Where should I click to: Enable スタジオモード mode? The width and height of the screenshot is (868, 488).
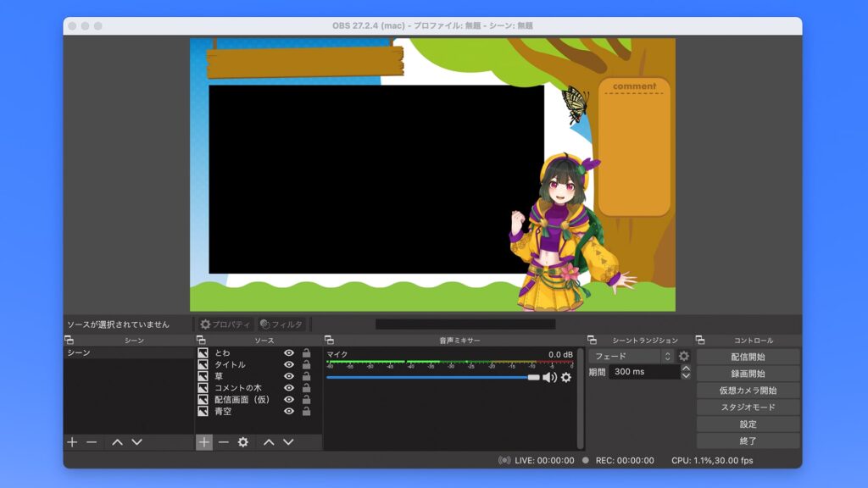pos(748,406)
